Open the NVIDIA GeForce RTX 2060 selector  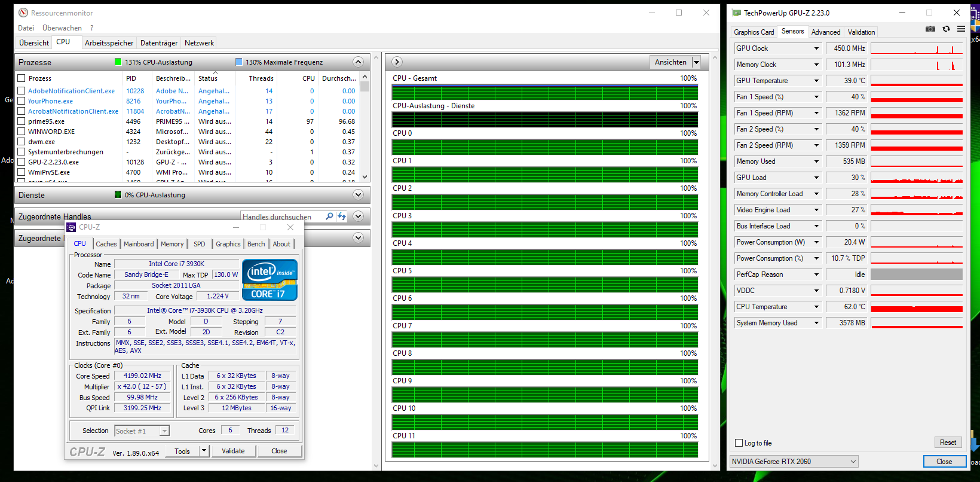tap(794, 462)
